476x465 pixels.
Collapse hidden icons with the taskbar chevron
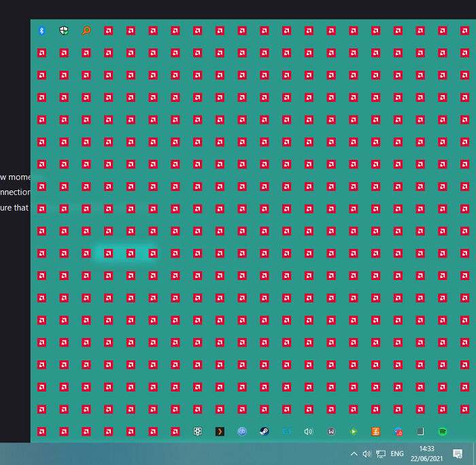[x=354, y=453]
